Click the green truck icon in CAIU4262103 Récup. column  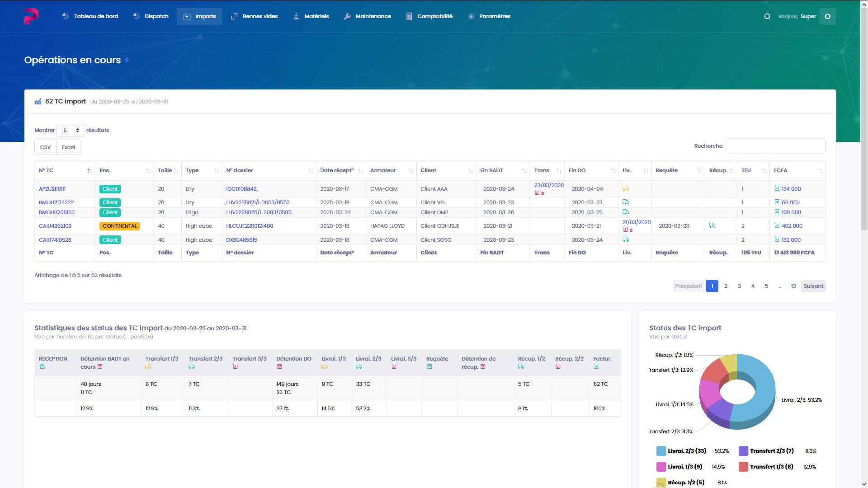tap(712, 225)
